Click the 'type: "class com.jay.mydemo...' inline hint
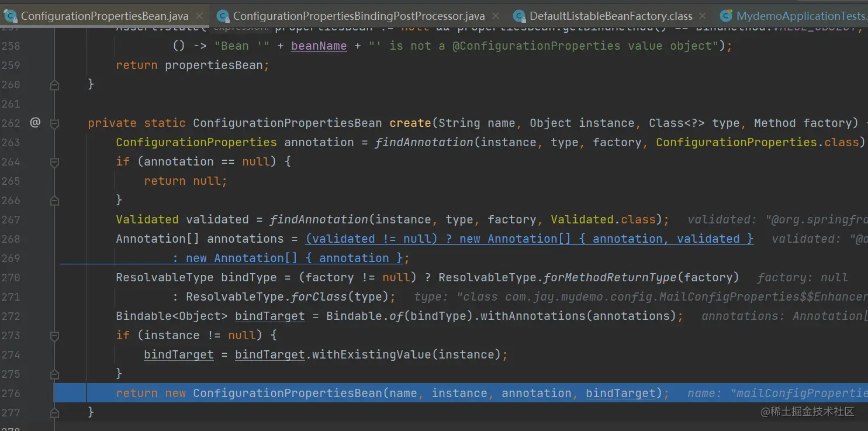The height and width of the screenshot is (431, 868). click(641, 297)
